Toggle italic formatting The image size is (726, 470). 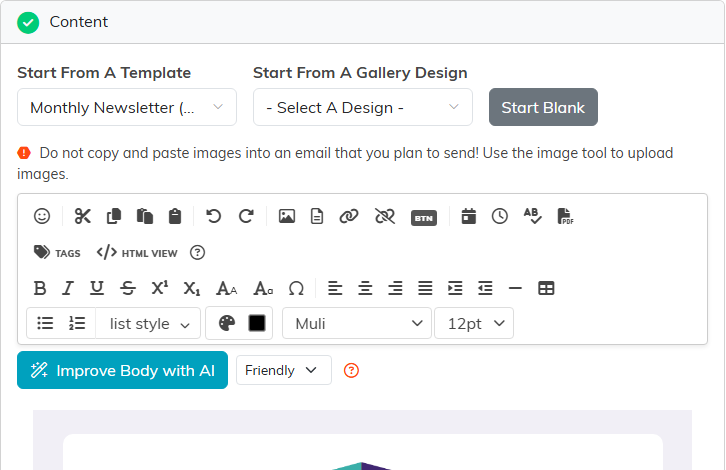[68, 288]
